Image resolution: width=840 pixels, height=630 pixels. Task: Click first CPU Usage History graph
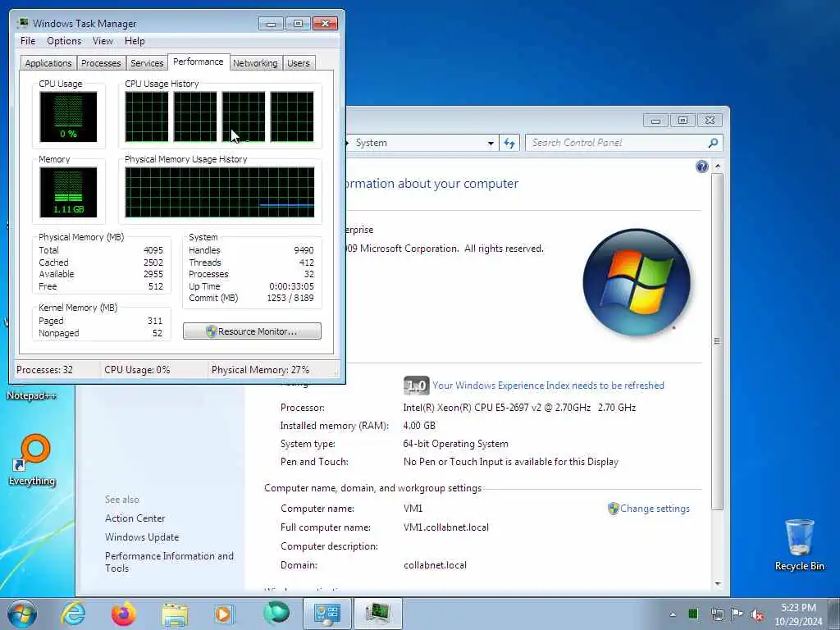click(147, 116)
